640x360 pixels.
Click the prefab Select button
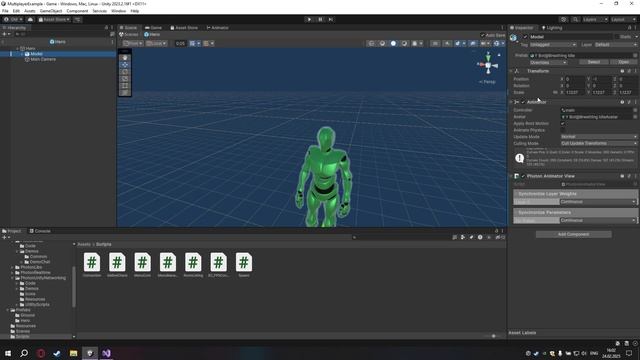[x=593, y=62]
